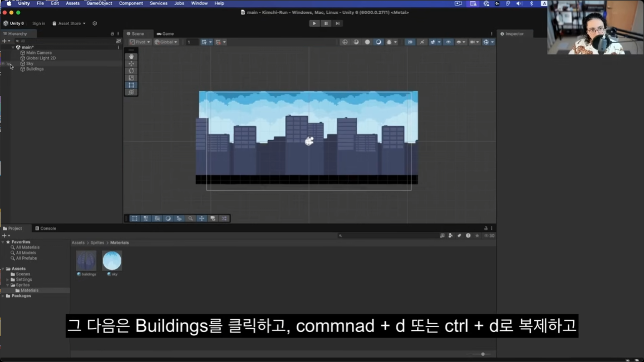Expand the Packages folder
Image resolution: width=644 pixels, height=362 pixels.
pos(3,295)
